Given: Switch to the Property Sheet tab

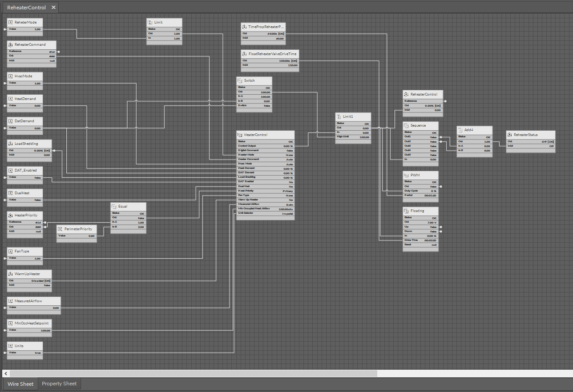Looking at the screenshot, I should [59, 384].
